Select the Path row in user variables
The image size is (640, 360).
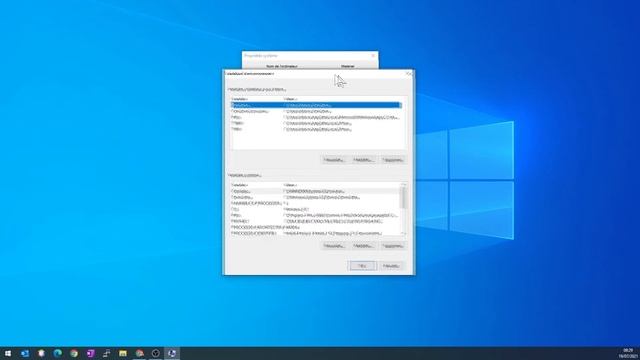(x=316, y=118)
